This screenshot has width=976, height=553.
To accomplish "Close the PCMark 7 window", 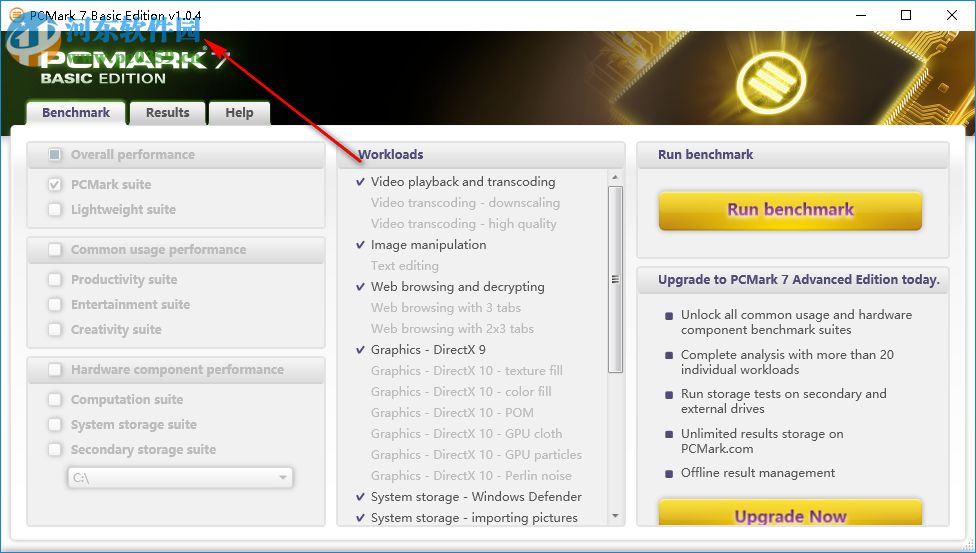I will point(952,15).
